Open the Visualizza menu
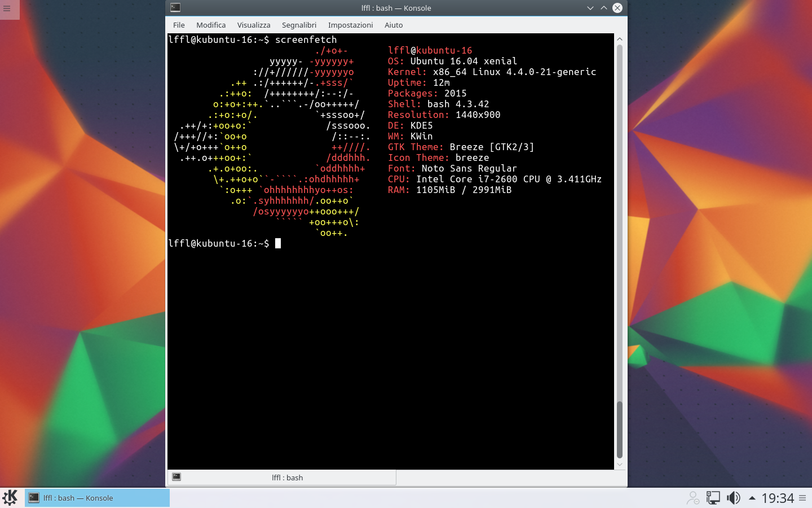This screenshot has height=508, width=812. [254, 25]
